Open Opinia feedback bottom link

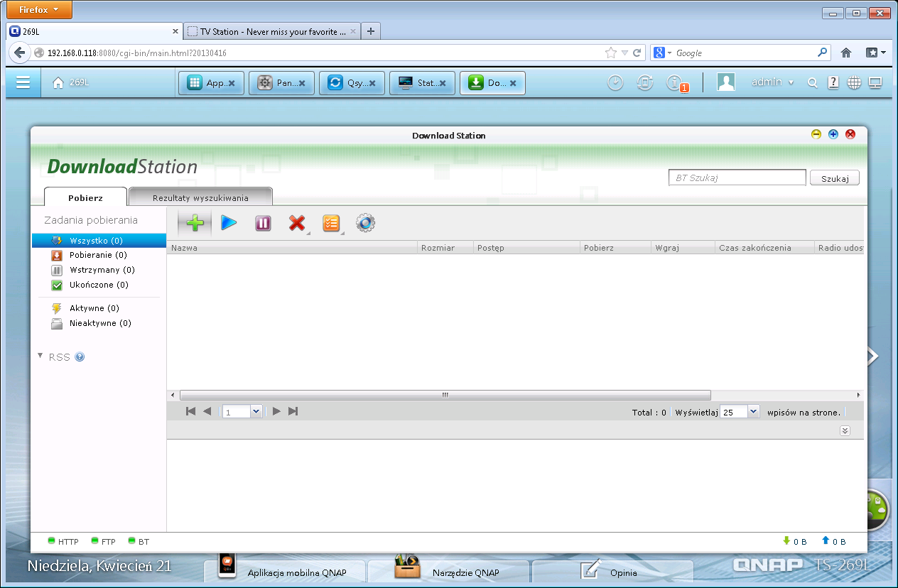(613, 570)
